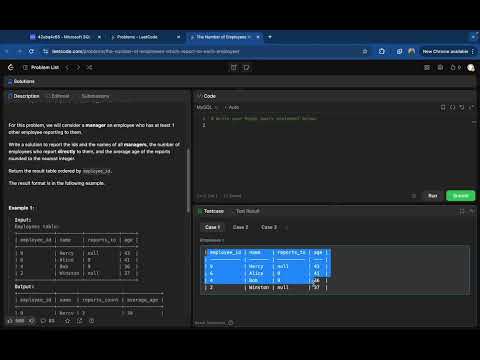
Task: Click the green Submit button
Action: pyautogui.click(x=461, y=196)
